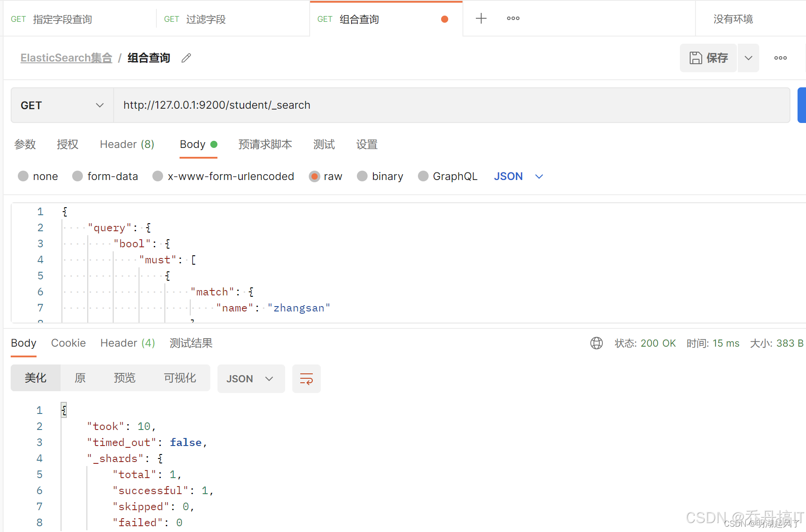
Task: Open the GET method dropdown
Action: tap(62, 105)
